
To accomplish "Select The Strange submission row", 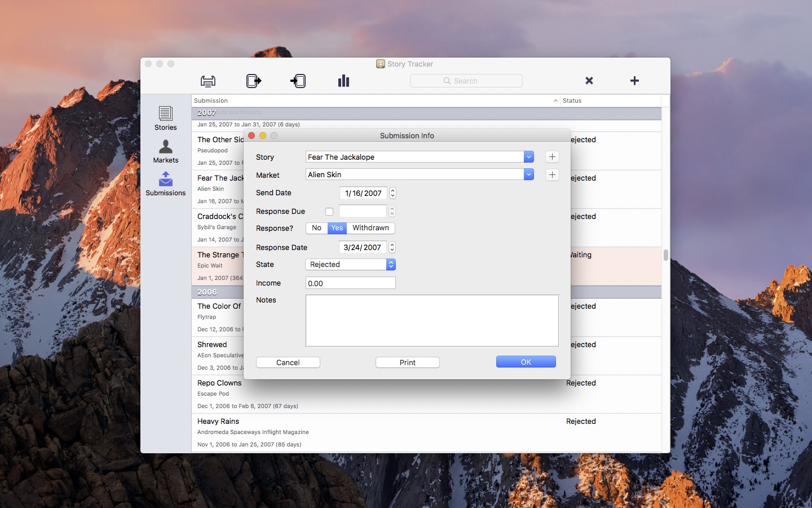I will tap(426, 266).
